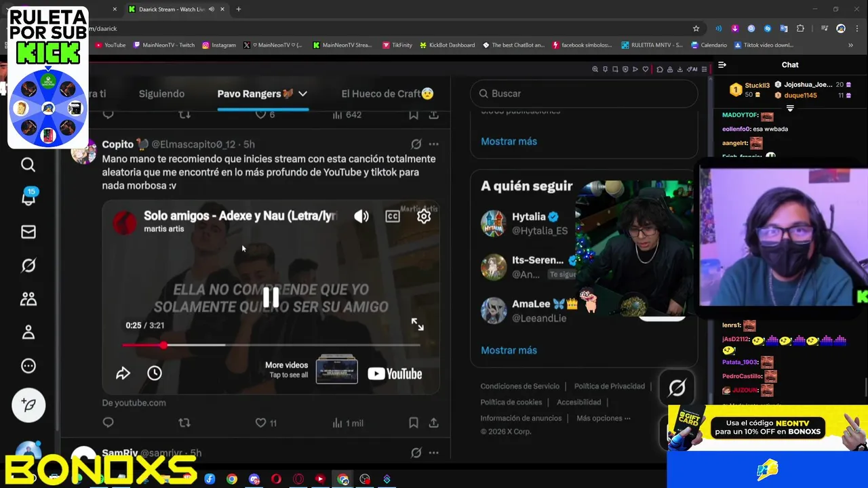Open YouTube player settings gear

[424, 216]
